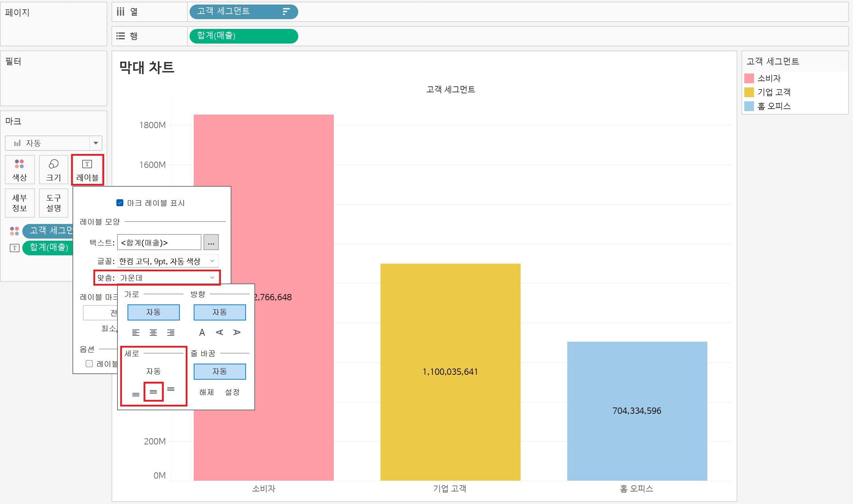The width and height of the screenshot is (853, 504).
Task: Select horizontal center-align icon
Action: pos(153,333)
